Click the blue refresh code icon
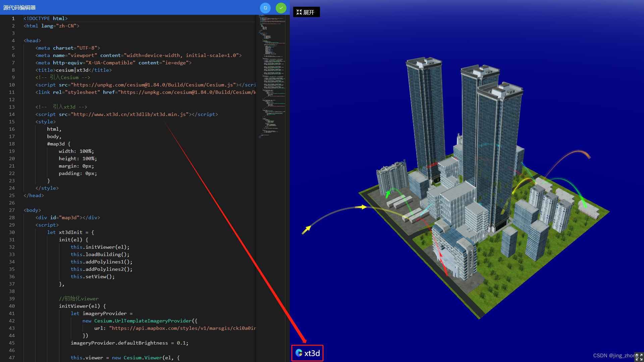644x362 pixels. (x=265, y=8)
